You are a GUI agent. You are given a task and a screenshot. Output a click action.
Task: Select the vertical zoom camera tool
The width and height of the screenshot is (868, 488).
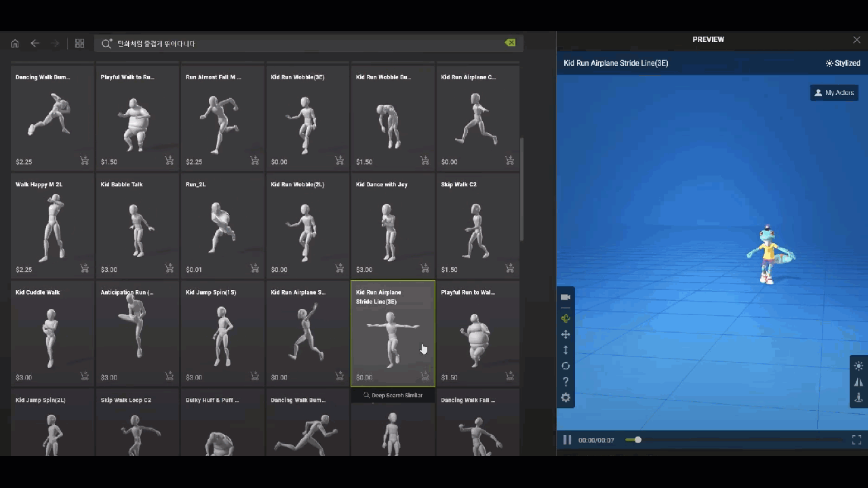click(566, 350)
